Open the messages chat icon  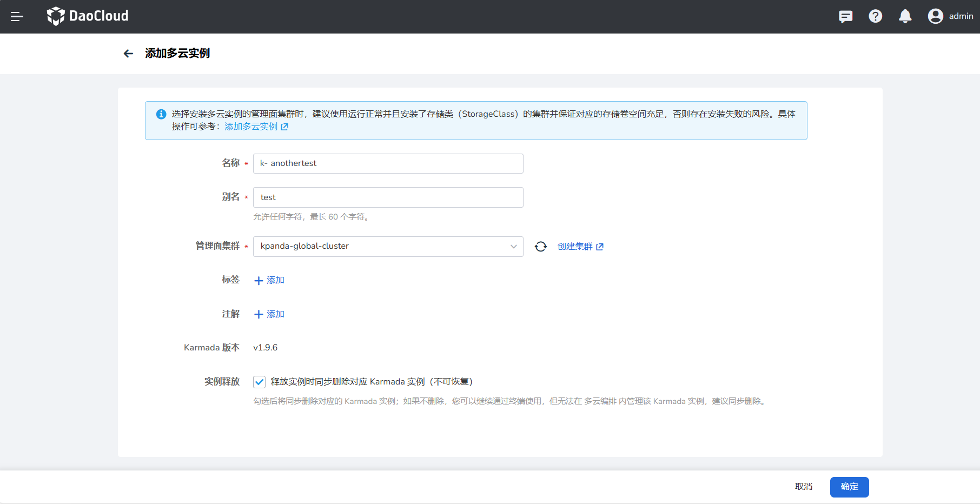click(845, 17)
